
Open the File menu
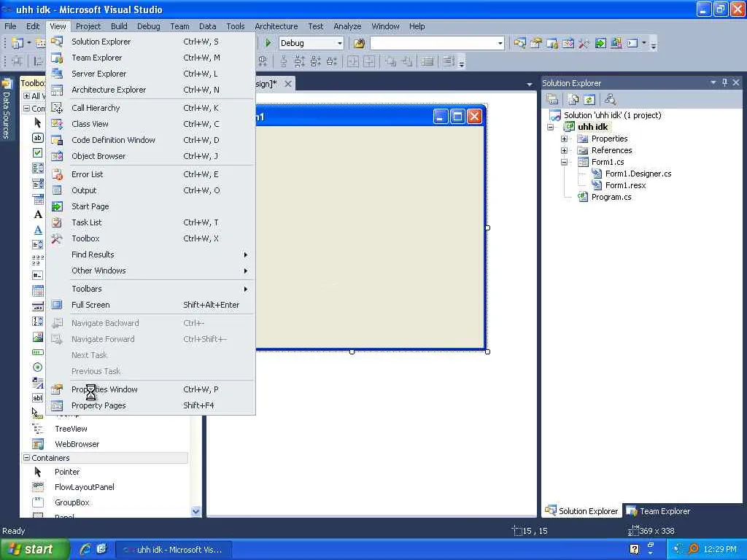(10, 26)
